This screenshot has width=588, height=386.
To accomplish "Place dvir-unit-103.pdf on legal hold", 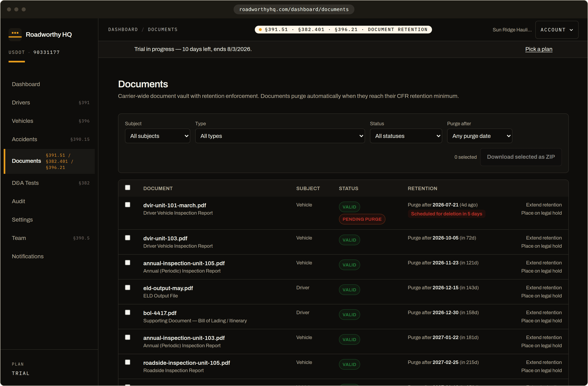I will (x=541, y=246).
